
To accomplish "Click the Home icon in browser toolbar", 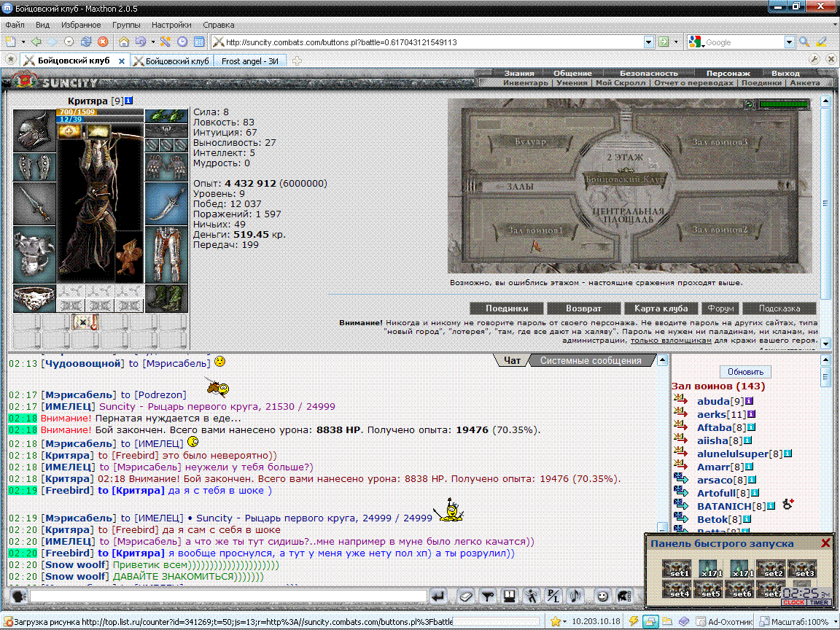I will (x=124, y=42).
